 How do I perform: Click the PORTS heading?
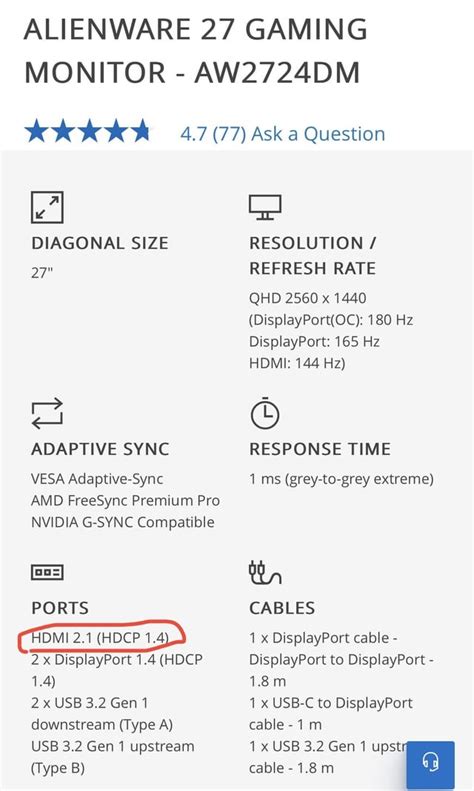pos(60,608)
